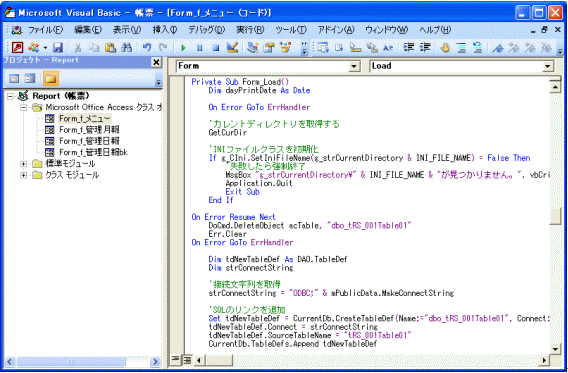Screen dimensions: 568x373
Task: Click the Insert Module toolbar icon
Action: [x=34, y=47]
